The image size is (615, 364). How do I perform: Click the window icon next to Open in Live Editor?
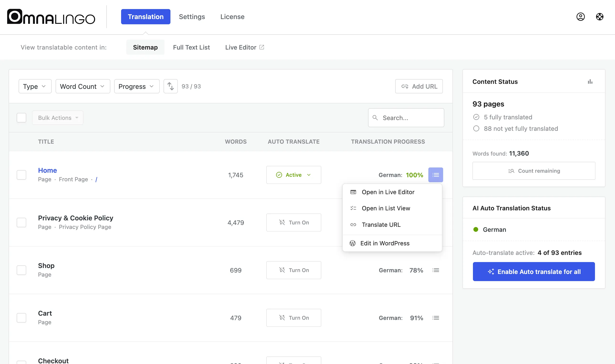353,192
